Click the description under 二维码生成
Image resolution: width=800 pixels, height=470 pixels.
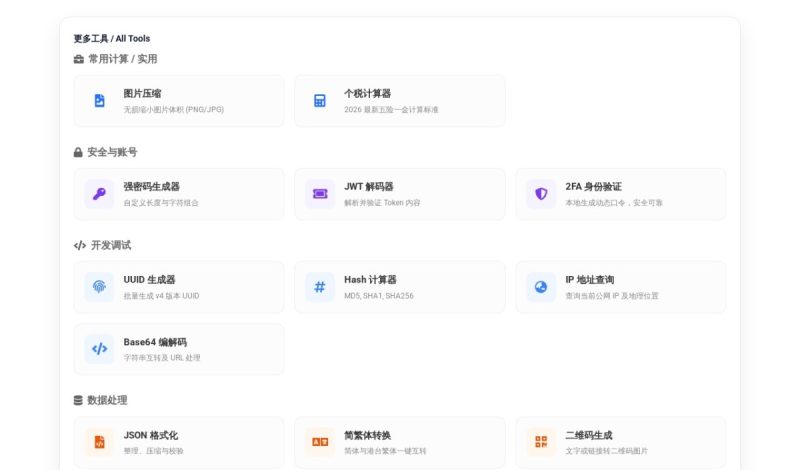pyautogui.click(x=607, y=451)
